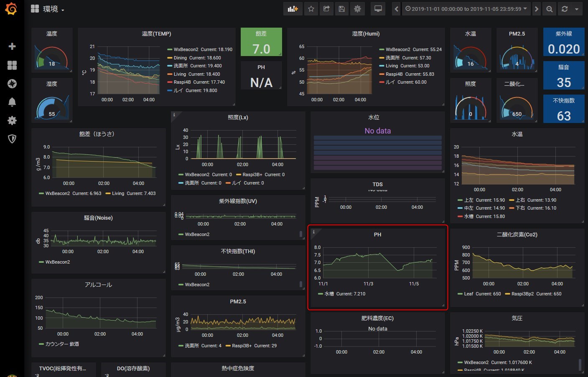Click the PH panel title

pos(377,235)
